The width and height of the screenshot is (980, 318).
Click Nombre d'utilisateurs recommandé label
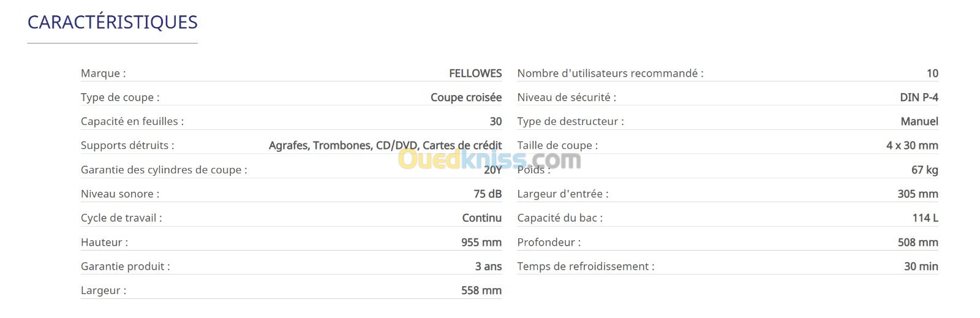coord(611,74)
